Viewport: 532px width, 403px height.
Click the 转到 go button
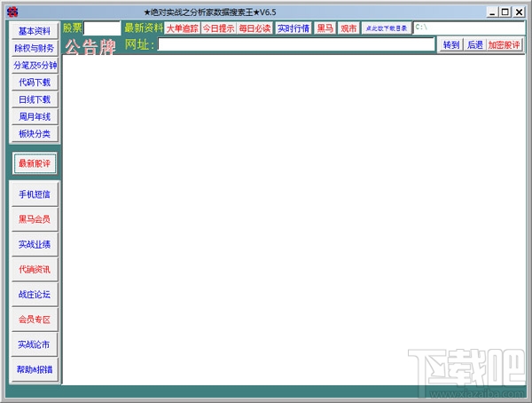coord(451,45)
